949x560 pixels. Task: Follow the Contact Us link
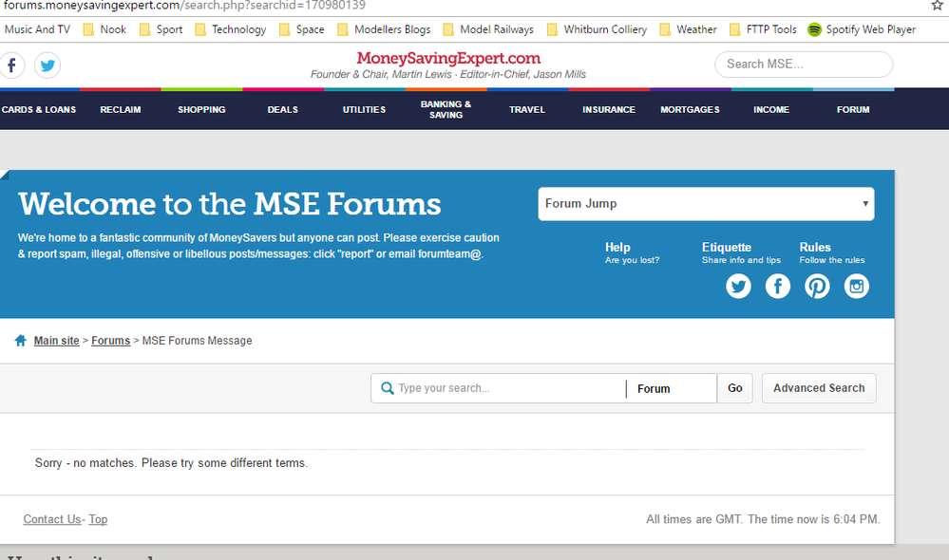[x=52, y=519]
